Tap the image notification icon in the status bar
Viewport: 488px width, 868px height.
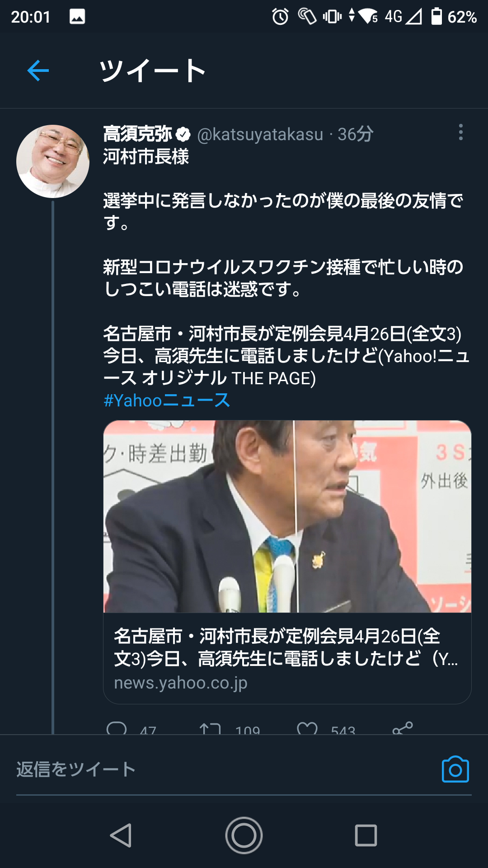pyautogui.click(x=77, y=17)
